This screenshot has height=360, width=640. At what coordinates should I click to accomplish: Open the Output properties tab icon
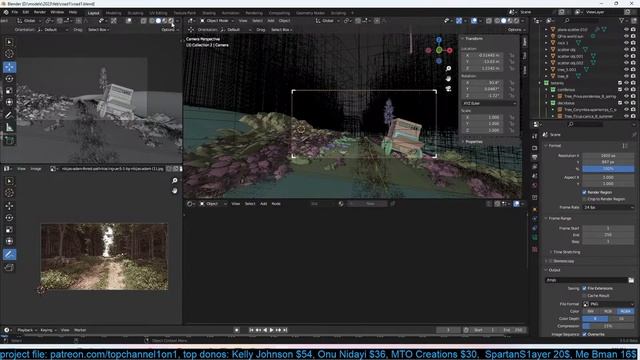[535, 157]
